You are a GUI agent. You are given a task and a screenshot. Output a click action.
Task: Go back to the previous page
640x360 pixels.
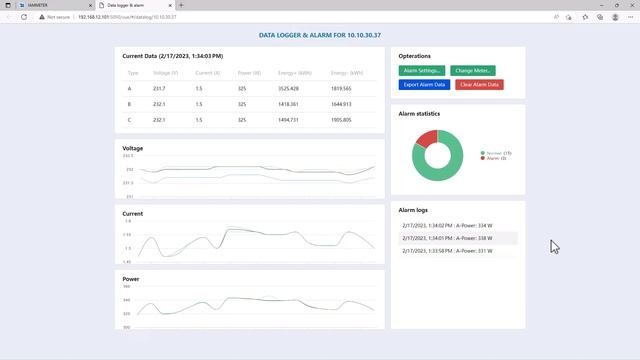click(x=9, y=17)
